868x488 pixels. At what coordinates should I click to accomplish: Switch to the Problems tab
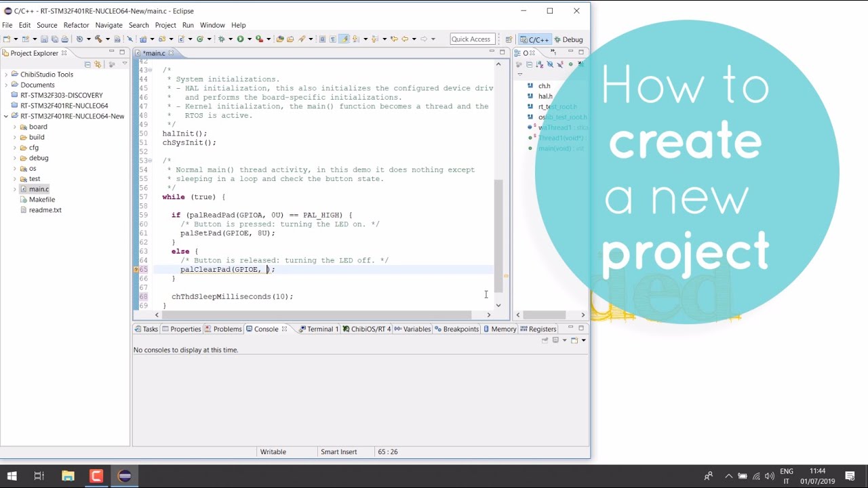click(223, 329)
